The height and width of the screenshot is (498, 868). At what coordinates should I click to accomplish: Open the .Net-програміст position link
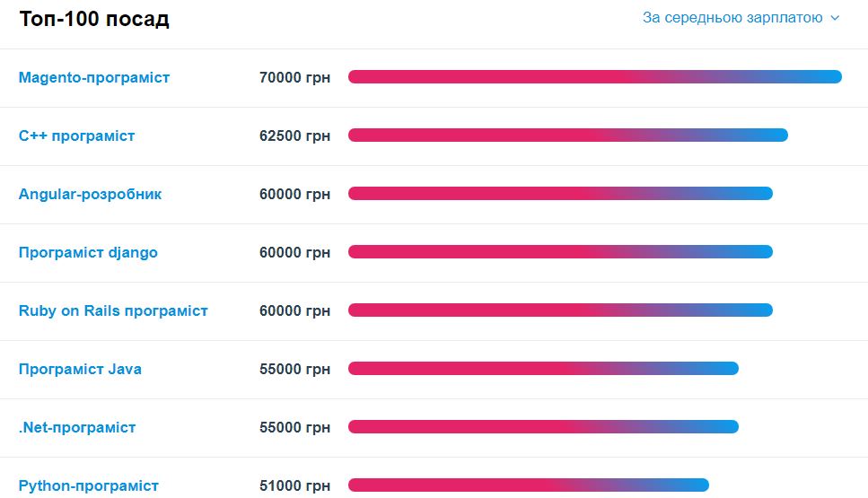coord(77,427)
